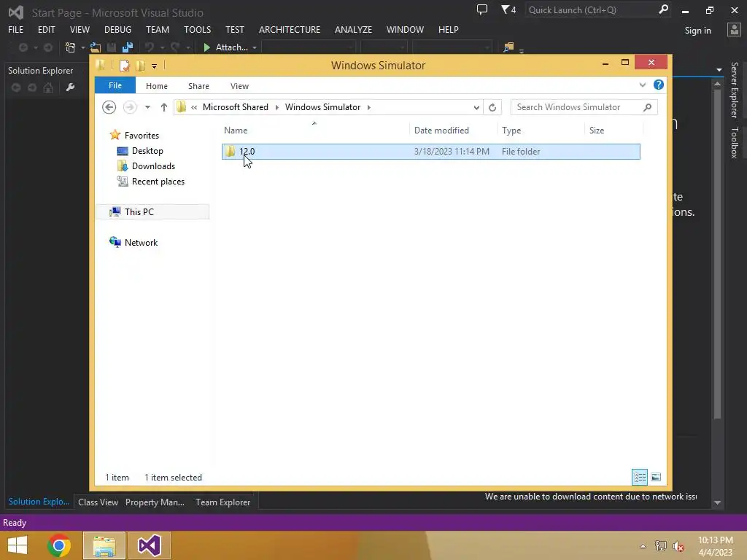747x560 pixels.
Task: Open the Customize Quick Access Toolbar dropdown
Action: coord(155,66)
